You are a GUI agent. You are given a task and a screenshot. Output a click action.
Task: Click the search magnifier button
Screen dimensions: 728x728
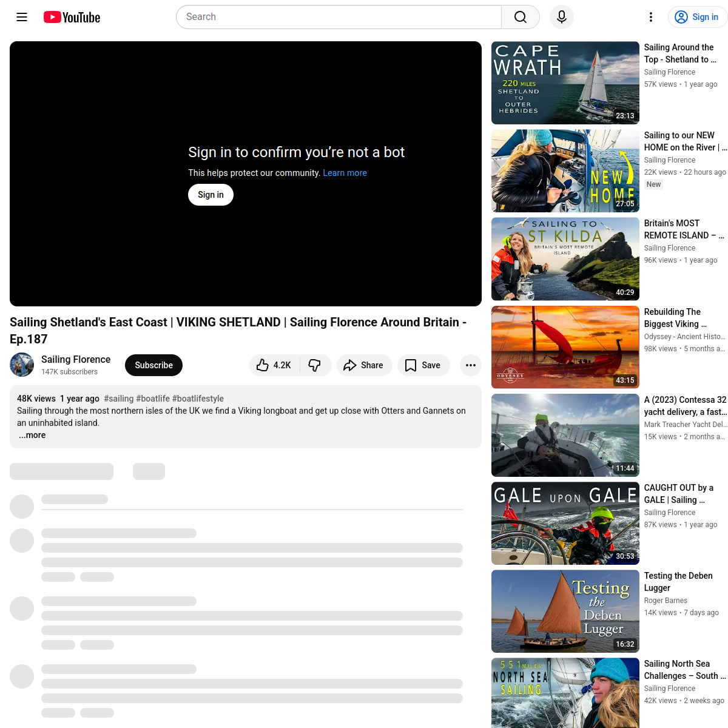coord(520,17)
